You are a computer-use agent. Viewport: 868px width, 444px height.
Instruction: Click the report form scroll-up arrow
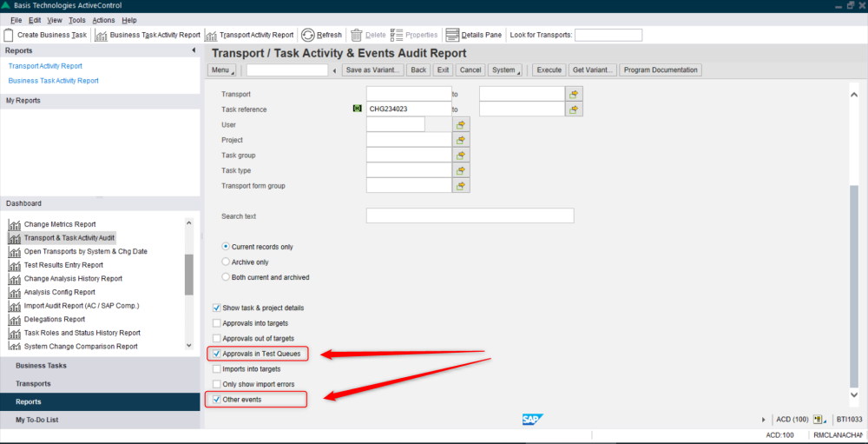[x=853, y=95]
